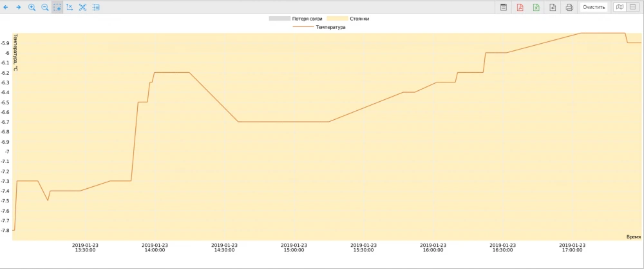The height and width of the screenshot is (270, 644).
Task: Switch to the map view toggle
Action: (x=619, y=7)
